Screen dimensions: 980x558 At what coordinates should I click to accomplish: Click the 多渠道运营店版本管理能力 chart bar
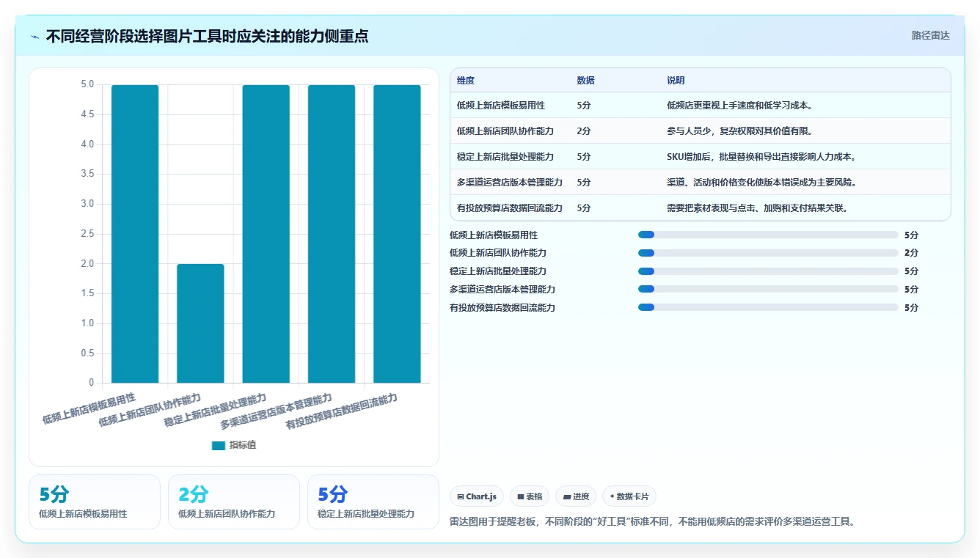coord(332,234)
